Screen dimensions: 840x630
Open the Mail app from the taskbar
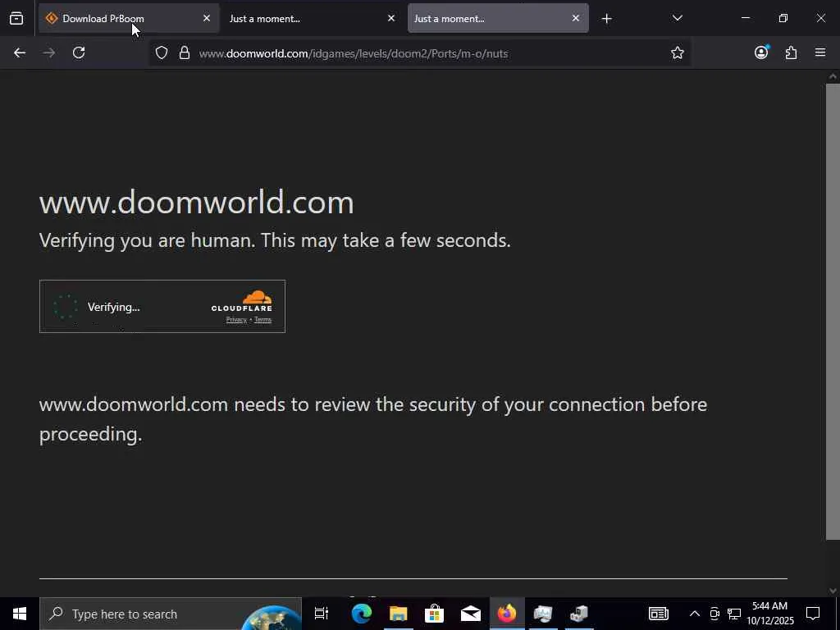point(470,614)
